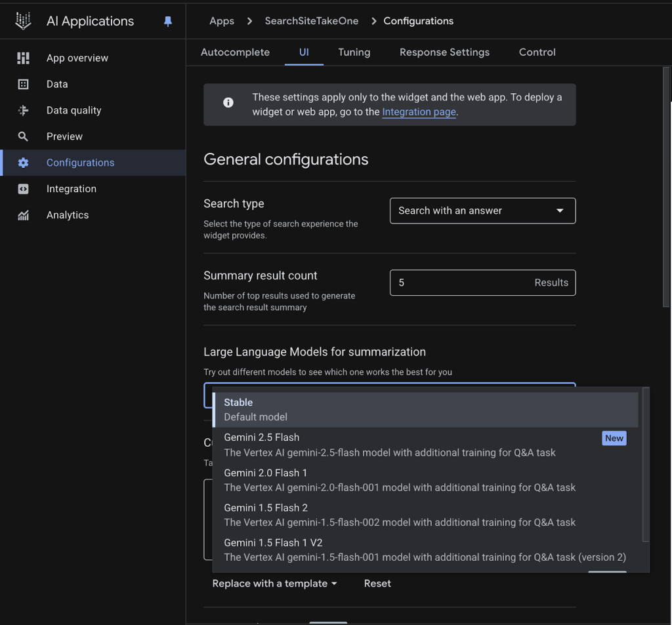Switch to the Control tab
This screenshot has height=625, width=672.
pos(536,52)
